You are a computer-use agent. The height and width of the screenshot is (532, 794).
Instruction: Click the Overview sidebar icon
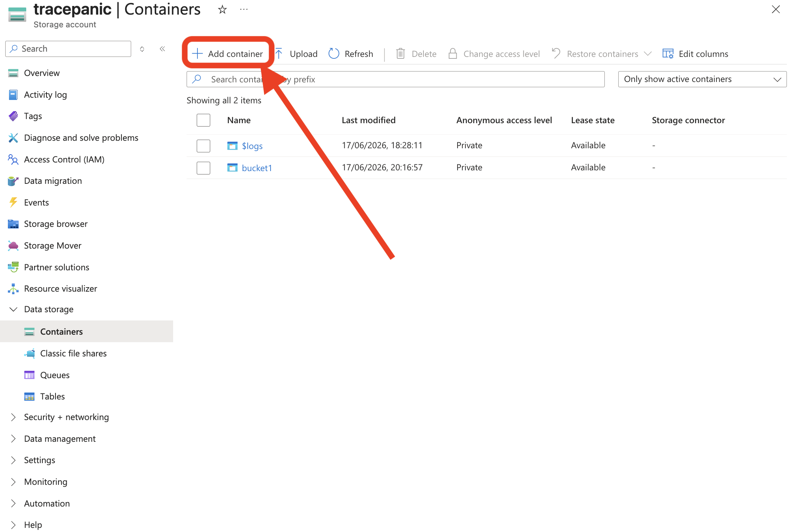point(13,73)
